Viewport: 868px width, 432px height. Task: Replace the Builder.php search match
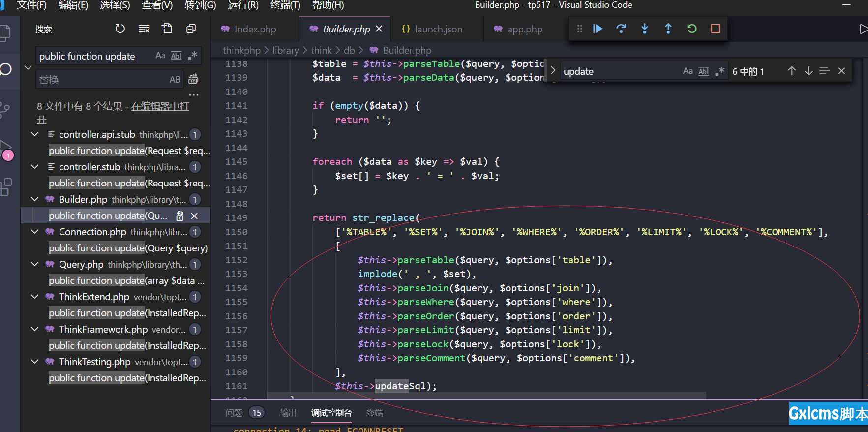180,216
